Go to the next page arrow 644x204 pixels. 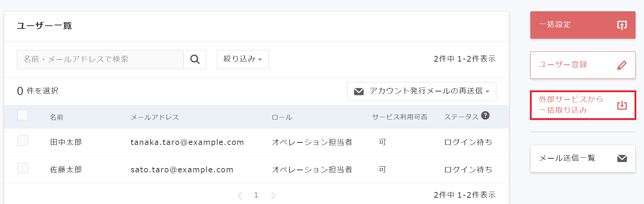[273, 195]
